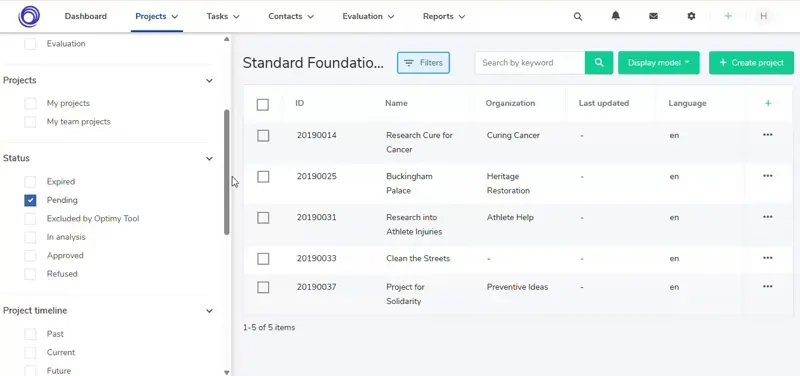Sort by the Organization column header

[x=510, y=103]
